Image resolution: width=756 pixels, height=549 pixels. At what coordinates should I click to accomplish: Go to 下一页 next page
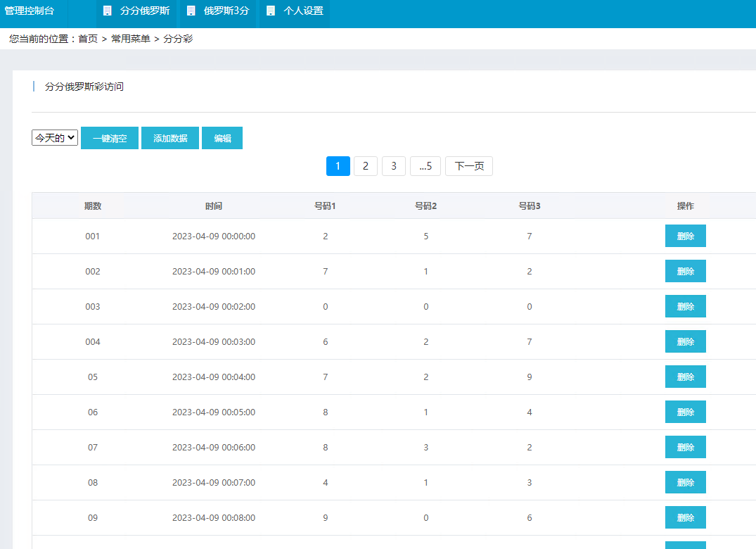click(x=469, y=166)
